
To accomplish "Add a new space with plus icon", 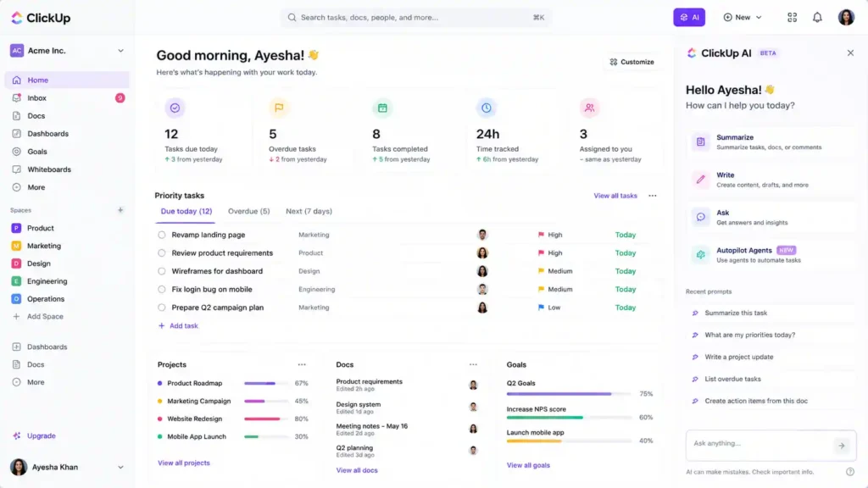I will pyautogui.click(x=120, y=210).
